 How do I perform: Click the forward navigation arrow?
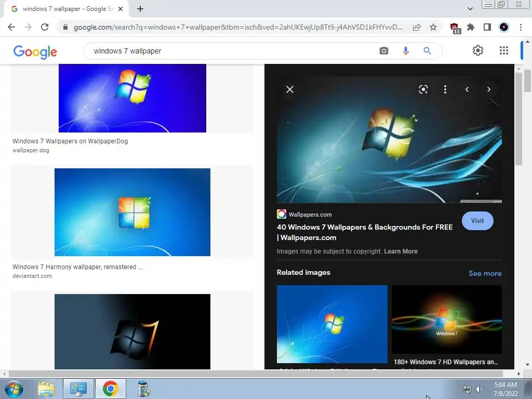click(x=28, y=27)
